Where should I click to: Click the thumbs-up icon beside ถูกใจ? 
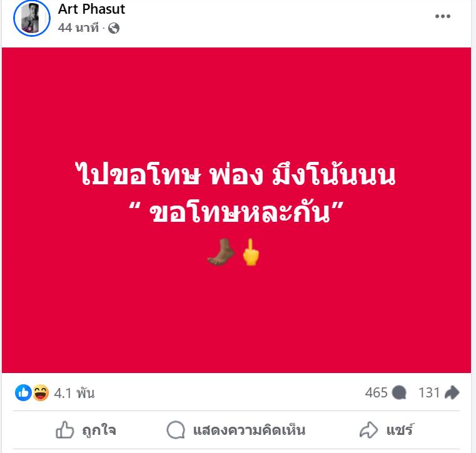click(x=64, y=430)
